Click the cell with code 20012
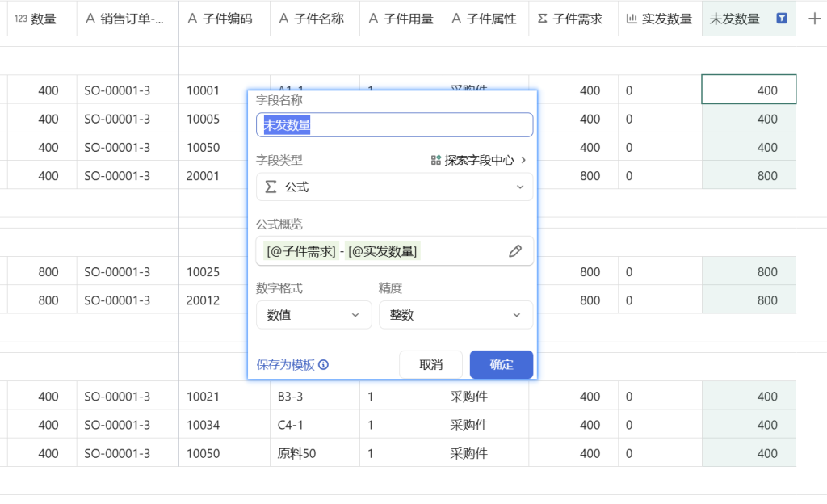 click(x=213, y=300)
